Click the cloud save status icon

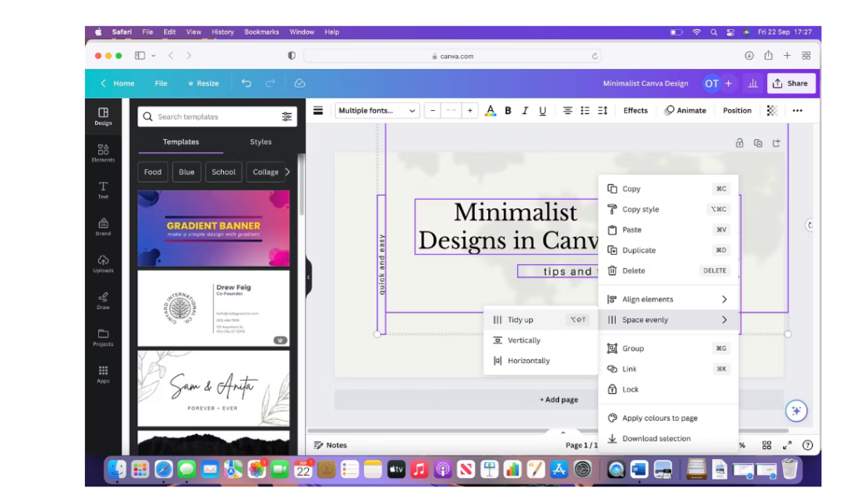pyautogui.click(x=299, y=83)
